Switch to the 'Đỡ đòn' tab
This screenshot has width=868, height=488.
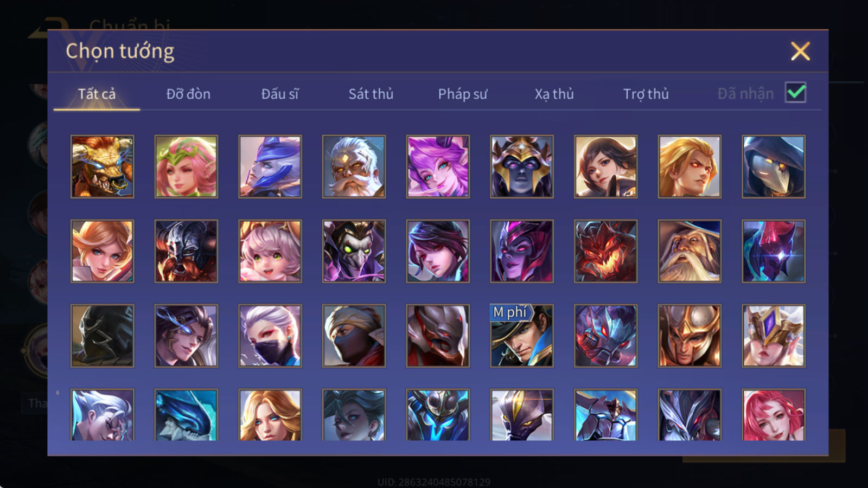tap(188, 94)
